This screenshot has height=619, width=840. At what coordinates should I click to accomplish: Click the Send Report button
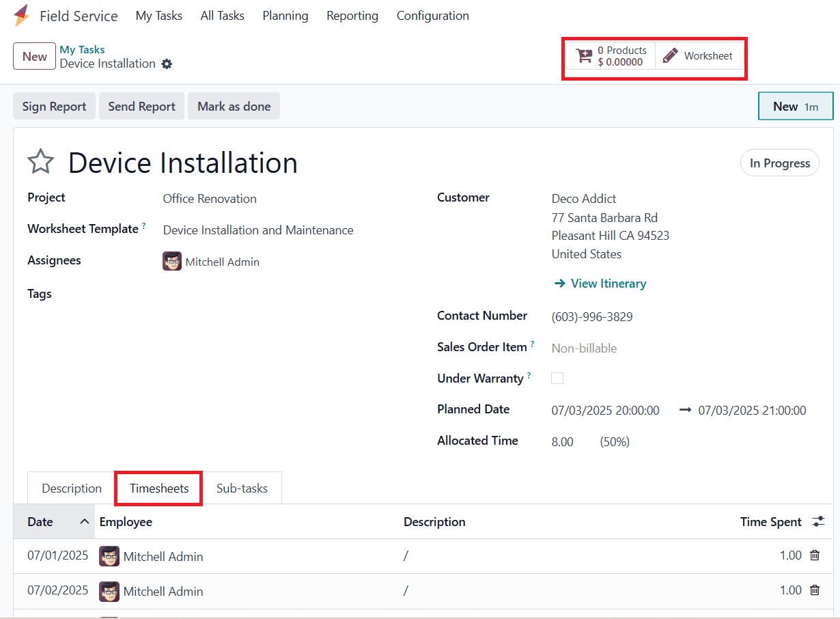[142, 107]
